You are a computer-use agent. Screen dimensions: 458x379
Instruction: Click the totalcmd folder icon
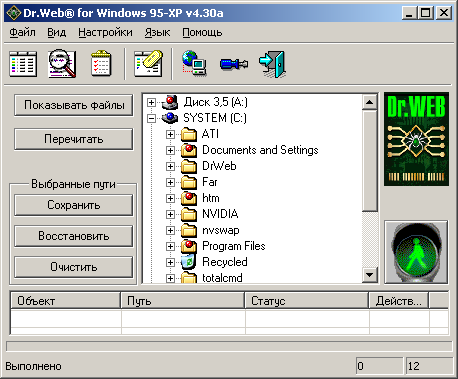pos(189,278)
